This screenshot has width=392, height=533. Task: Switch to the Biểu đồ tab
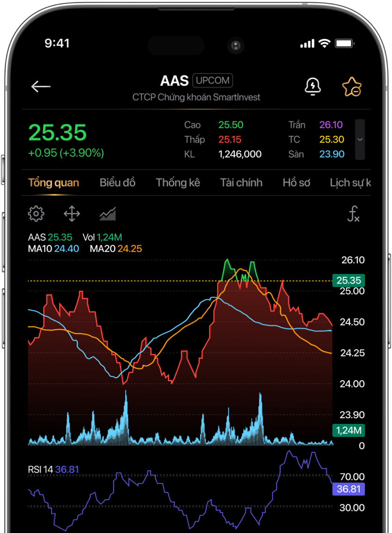point(117,183)
